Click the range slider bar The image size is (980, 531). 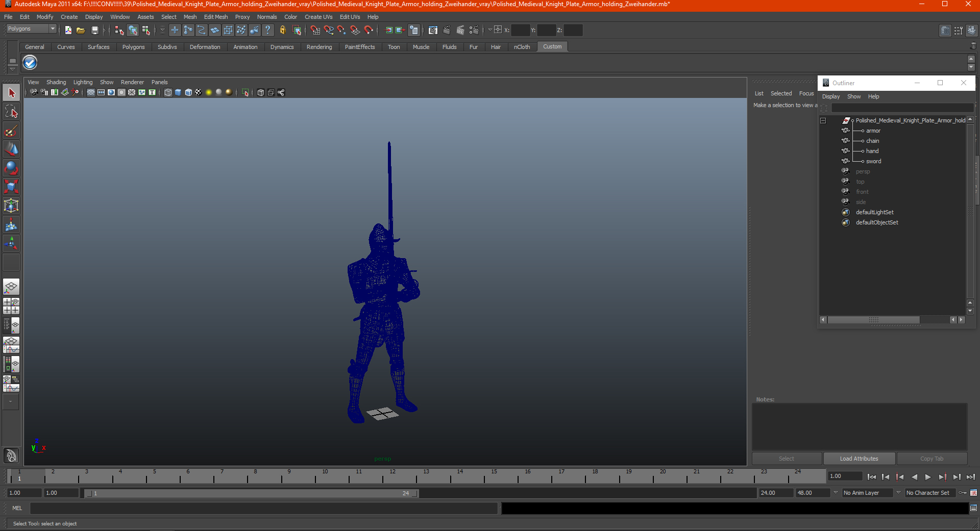(251, 493)
